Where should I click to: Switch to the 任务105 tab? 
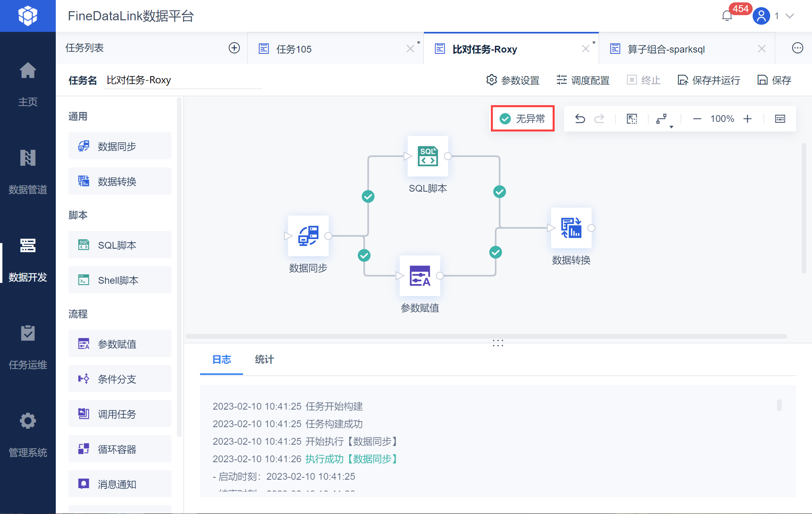pos(294,49)
